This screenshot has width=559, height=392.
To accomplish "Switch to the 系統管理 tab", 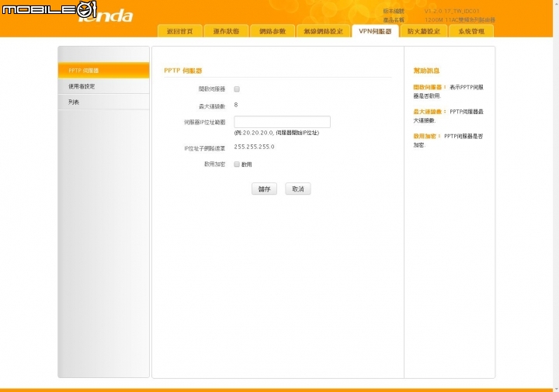I will point(471,31).
